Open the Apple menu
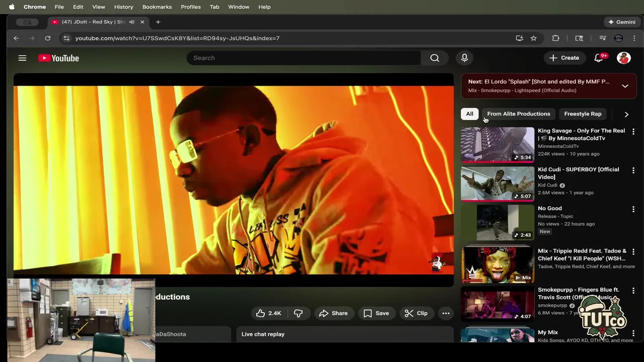This screenshot has width=644, height=362. coord(12,7)
